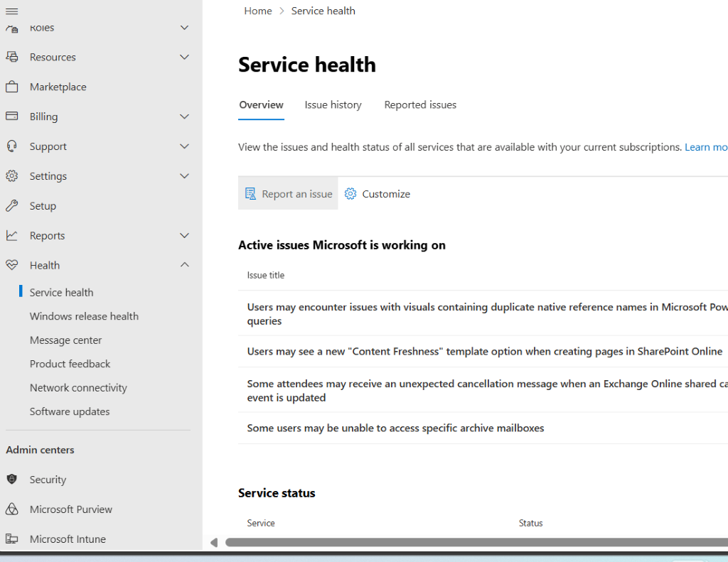Viewport: 728px width, 562px height.
Task: Expand the Roles section chevron
Action: (184, 28)
